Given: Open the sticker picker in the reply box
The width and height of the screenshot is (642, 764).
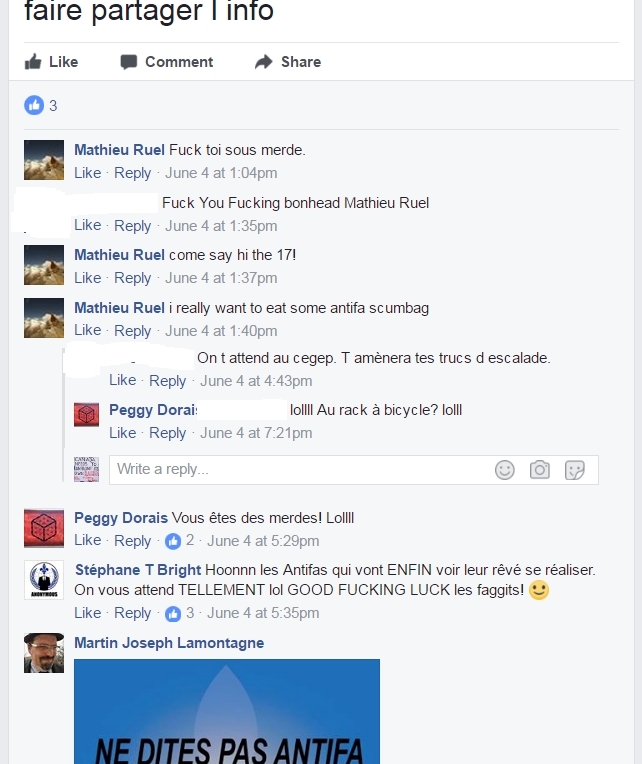Looking at the screenshot, I should [575, 470].
